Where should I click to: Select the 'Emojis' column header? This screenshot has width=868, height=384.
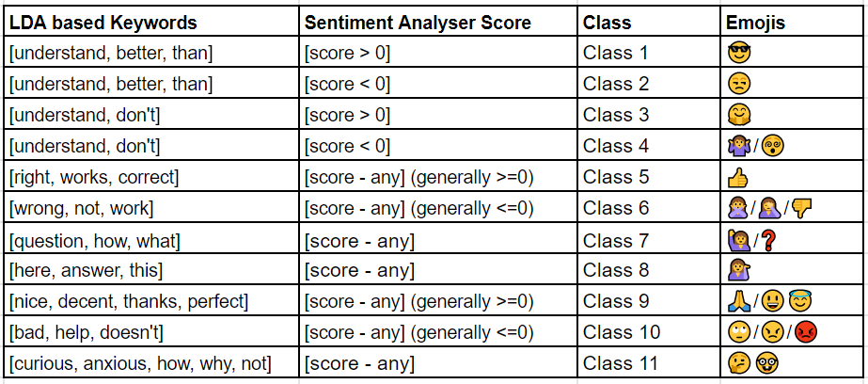coord(756,22)
